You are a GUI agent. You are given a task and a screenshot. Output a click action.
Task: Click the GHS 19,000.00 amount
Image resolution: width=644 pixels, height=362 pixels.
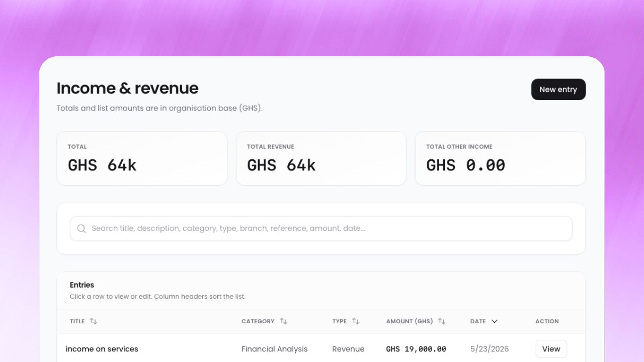pyautogui.click(x=416, y=349)
